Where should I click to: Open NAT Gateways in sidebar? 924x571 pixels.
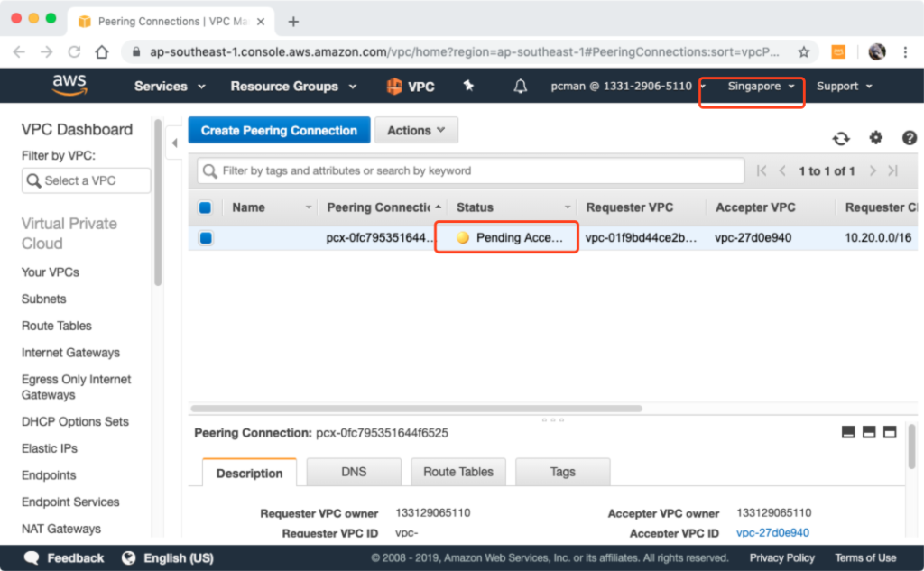click(60, 529)
